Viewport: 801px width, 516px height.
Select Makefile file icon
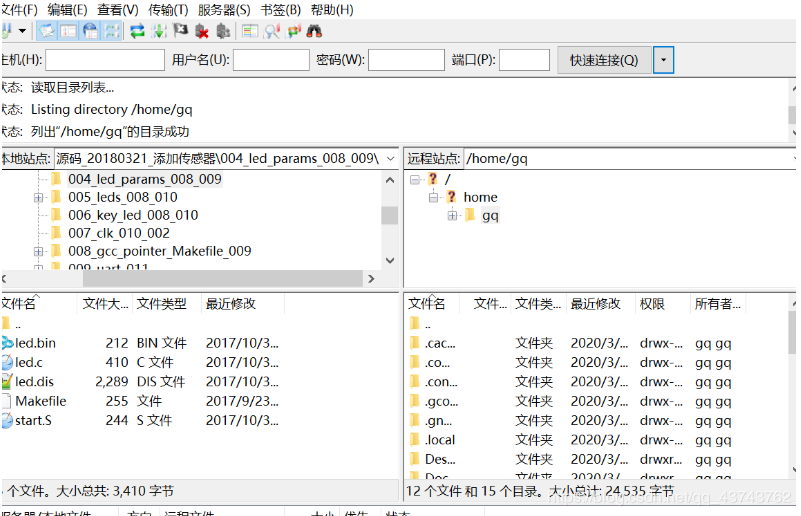coord(7,401)
